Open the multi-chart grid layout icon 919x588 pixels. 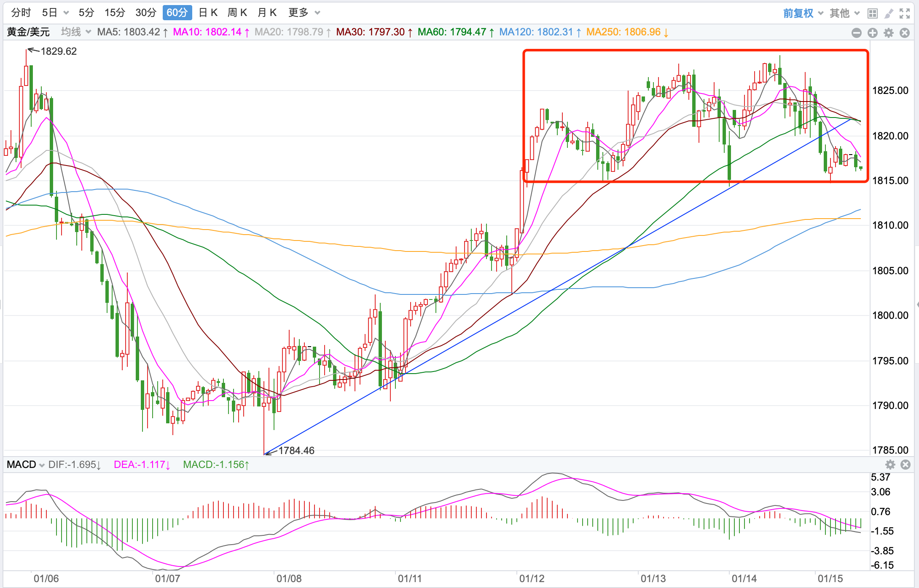click(872, 13)
